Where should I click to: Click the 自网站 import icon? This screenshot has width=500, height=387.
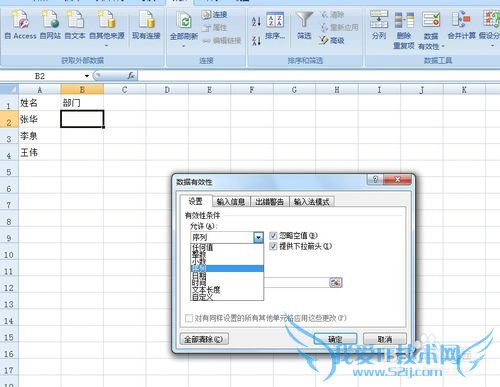50,19
